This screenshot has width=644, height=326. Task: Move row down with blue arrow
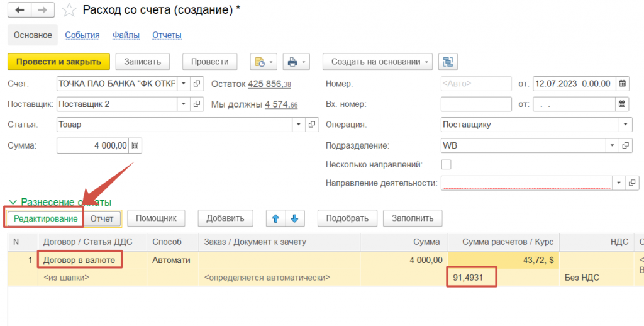(295, 218)
